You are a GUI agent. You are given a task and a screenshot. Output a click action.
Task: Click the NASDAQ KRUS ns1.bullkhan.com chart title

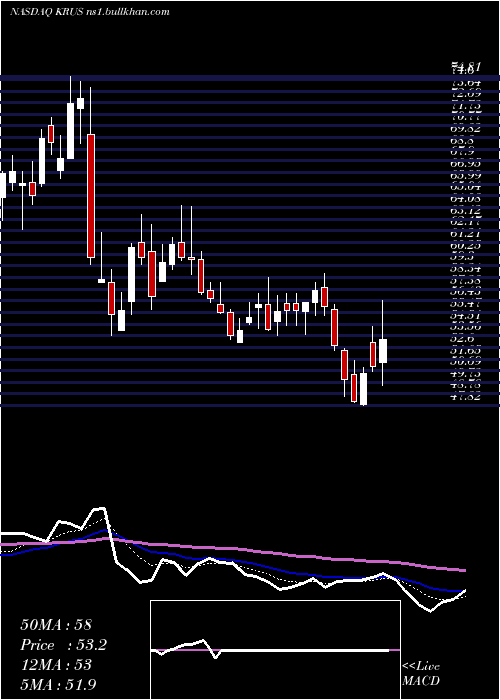pyautogui.click(x=90, y=12)
